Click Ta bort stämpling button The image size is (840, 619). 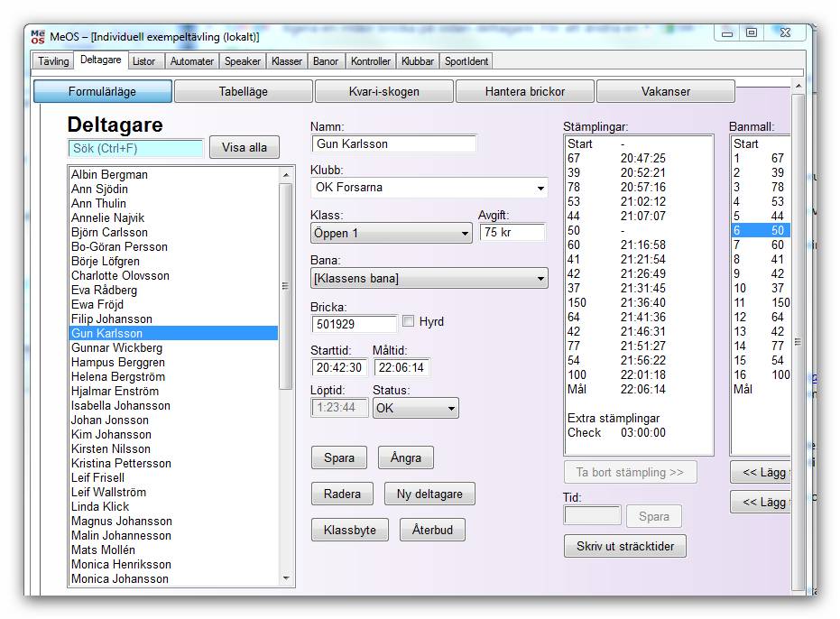pyautogui.click(x=631, y=472)
